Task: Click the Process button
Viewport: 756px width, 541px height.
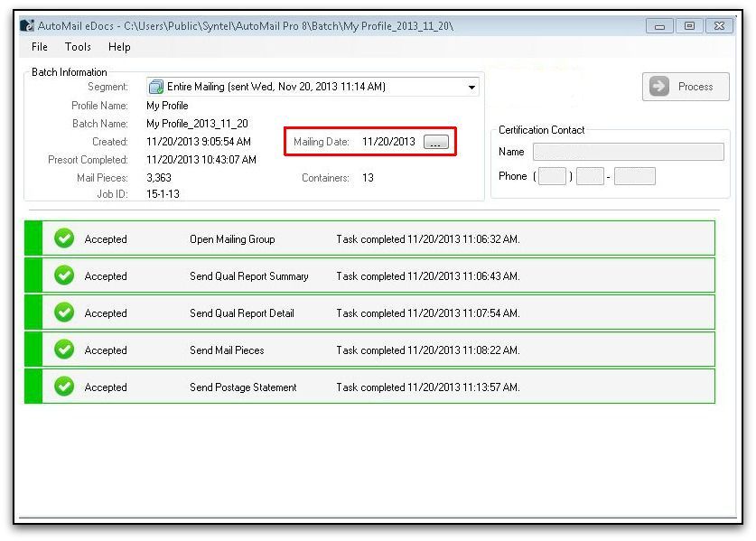Action: [x=686, y=87]
